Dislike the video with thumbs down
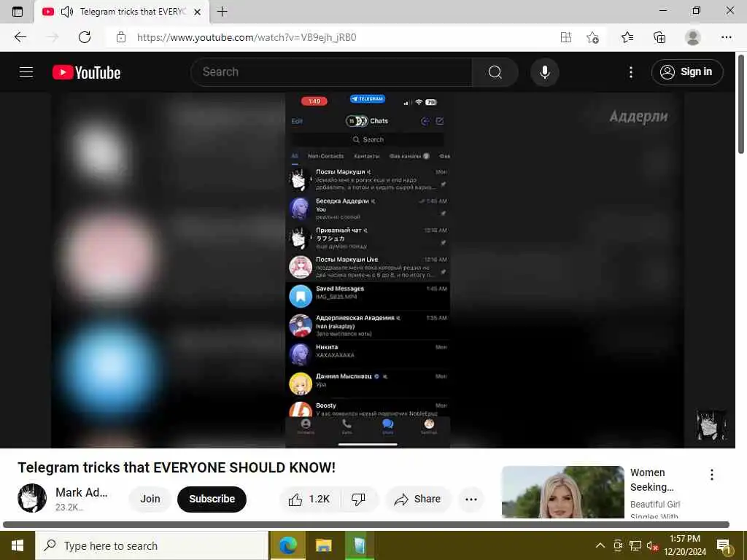 [x=358, y=499]
